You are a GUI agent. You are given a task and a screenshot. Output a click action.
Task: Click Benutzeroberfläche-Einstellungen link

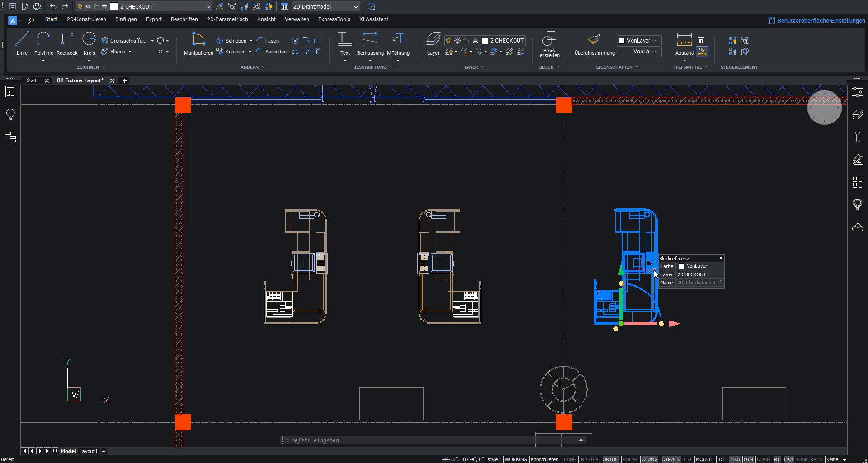coord(821,20)
